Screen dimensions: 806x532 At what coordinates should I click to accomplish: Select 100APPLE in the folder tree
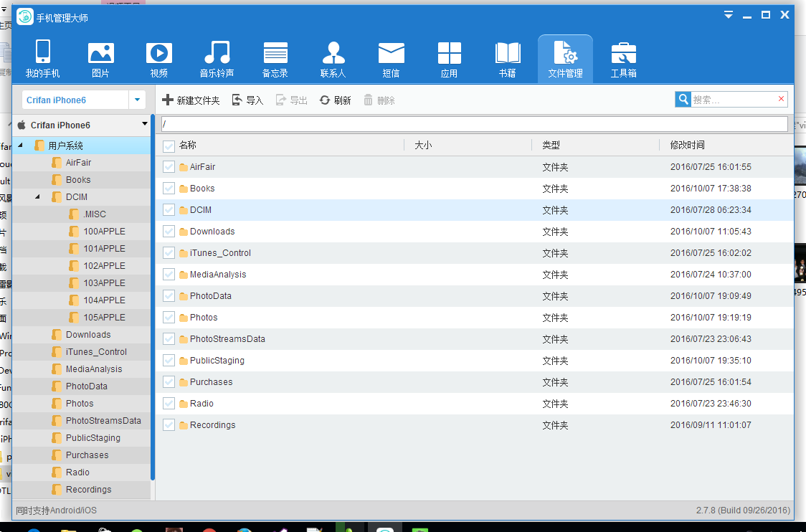click(105, 232)
